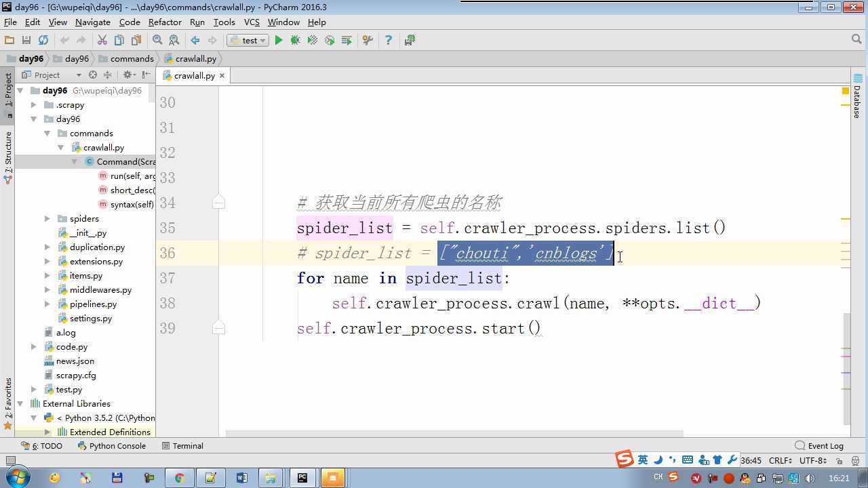This screenshot has width=868, height=488.
Task: Open the 6: TODO tool window
Action: point(42,446)
